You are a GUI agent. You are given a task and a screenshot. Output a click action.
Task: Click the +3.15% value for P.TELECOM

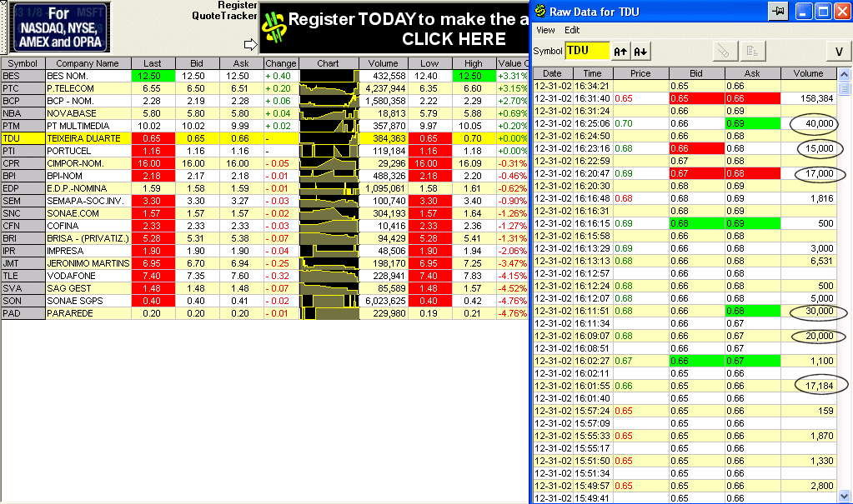tap(513, 88)
